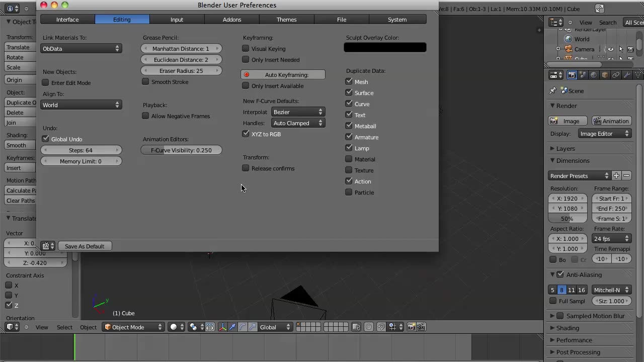Open the File preferences tab
This screenshot has width=644, height=362.
pyautogui.click(x=342, y=20)
